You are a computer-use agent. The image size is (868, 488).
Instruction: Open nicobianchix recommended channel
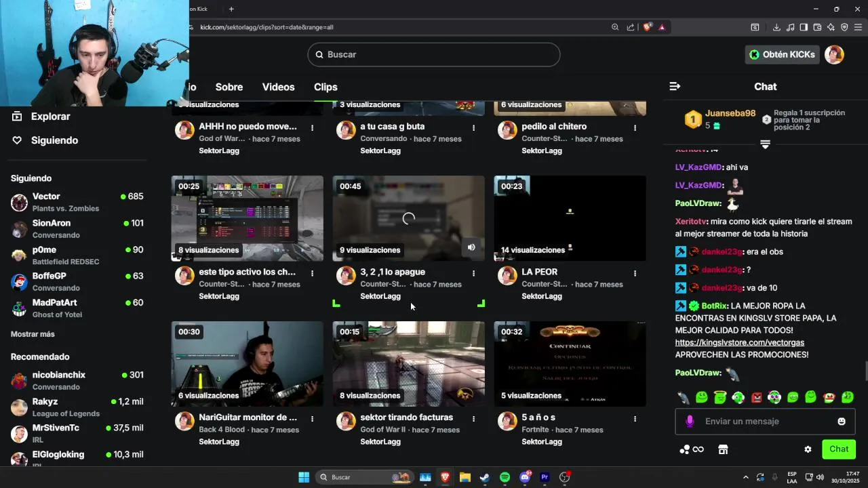(77, 380)
